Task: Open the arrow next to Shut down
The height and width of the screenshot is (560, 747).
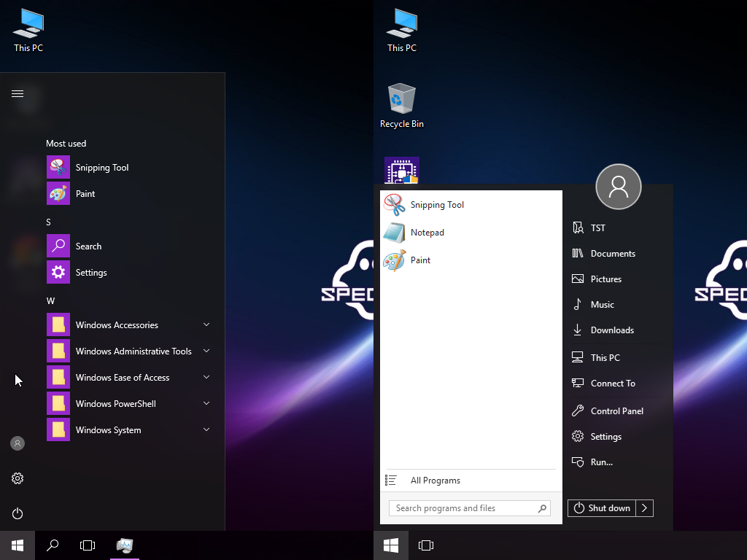Action: tap(645, 508)
